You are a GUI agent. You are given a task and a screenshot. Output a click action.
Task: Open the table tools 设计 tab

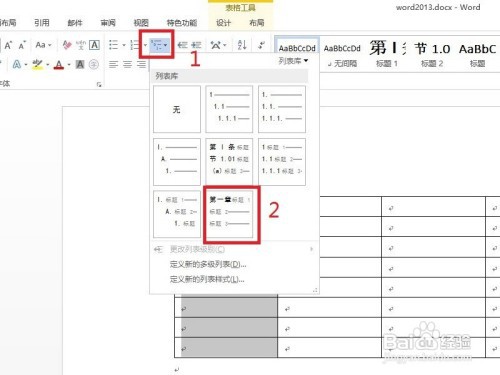pyautogui.click(x=223, y=23)
